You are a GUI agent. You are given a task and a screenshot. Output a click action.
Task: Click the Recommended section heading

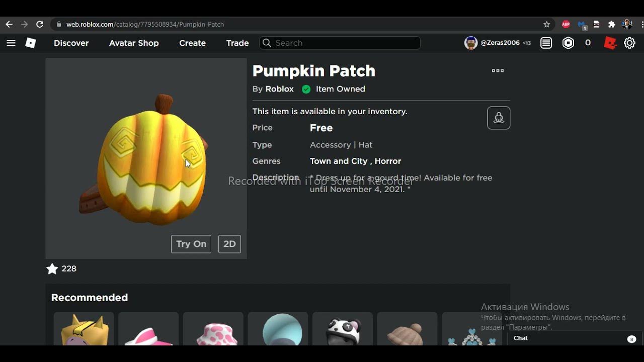(x=90, y=298)
